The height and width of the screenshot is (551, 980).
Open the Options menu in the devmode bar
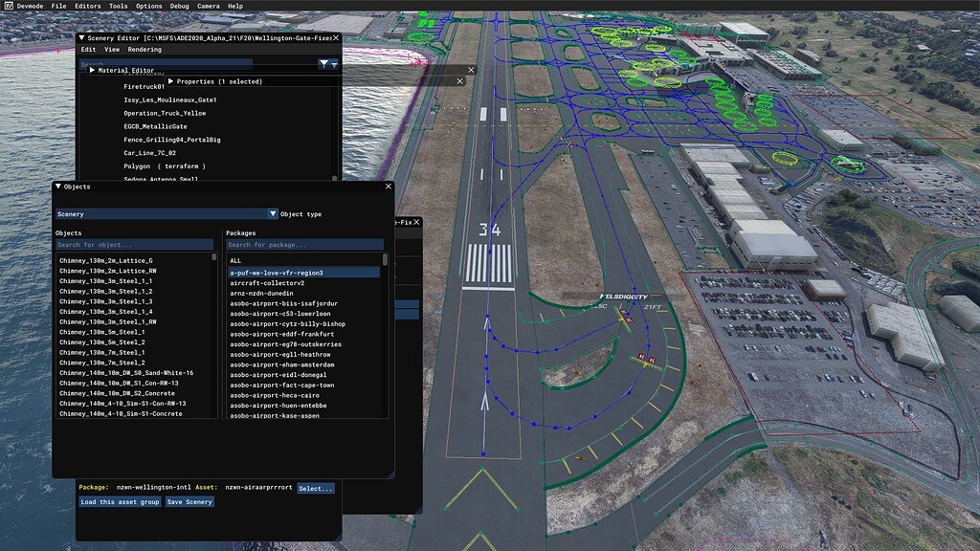click(x=148, y=5)
